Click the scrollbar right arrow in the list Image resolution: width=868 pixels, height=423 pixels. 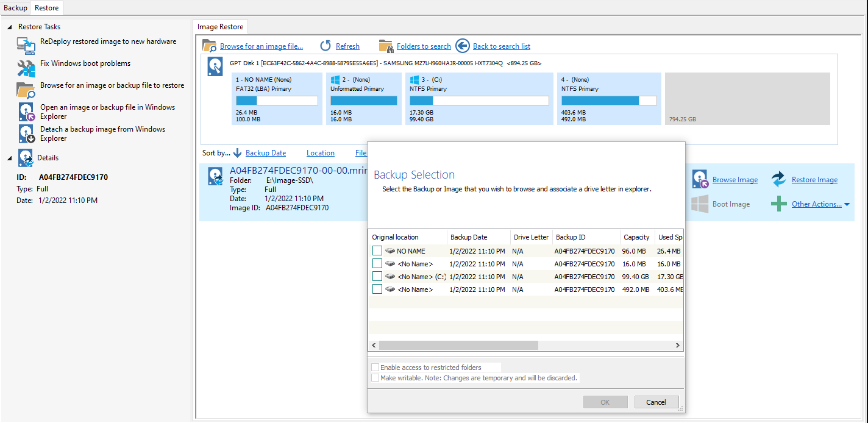coord(677,345)
